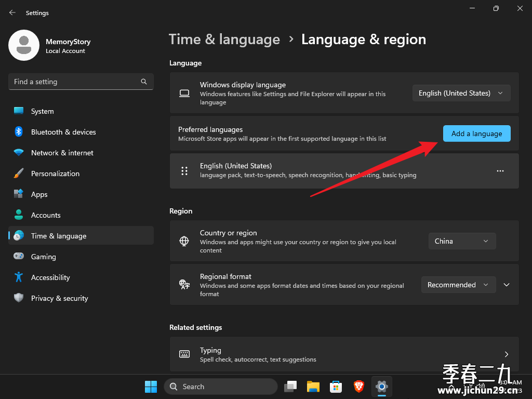
Task: Click the drag handle for English (United States)
Action: click(184, 170)
